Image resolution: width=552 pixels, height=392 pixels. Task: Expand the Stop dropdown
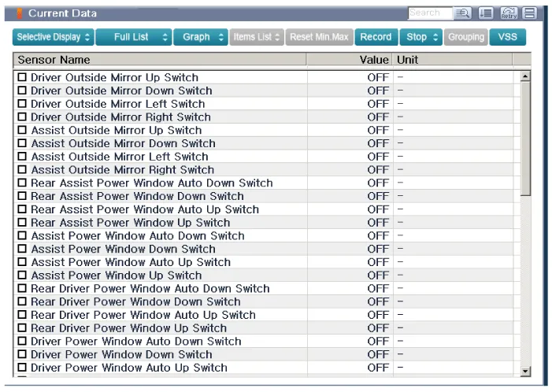click(x=424, y=37)
